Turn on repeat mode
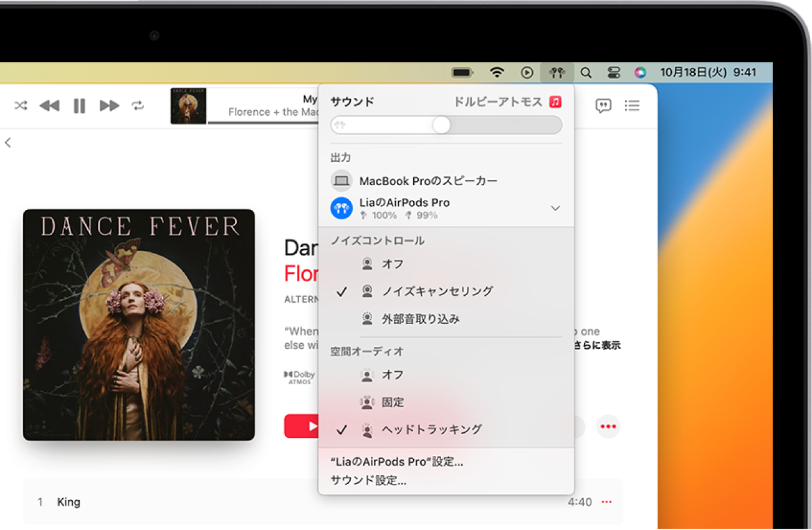 (138, 105)
